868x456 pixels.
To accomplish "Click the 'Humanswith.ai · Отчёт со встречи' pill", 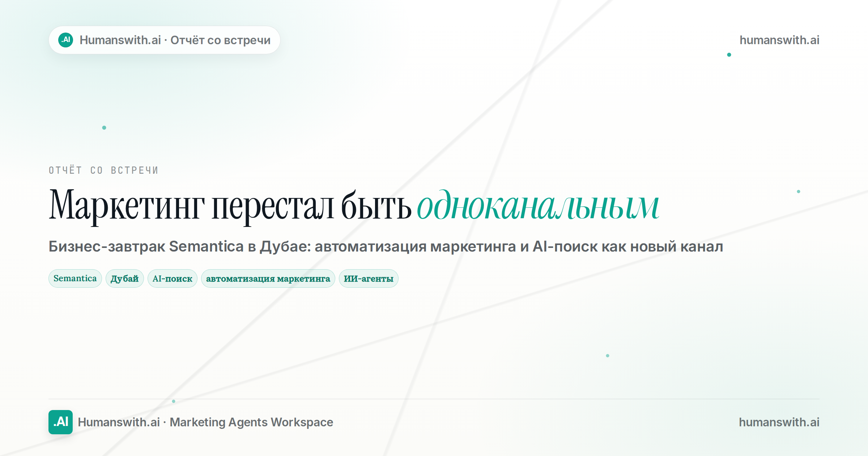I will [x=165, y=40].
